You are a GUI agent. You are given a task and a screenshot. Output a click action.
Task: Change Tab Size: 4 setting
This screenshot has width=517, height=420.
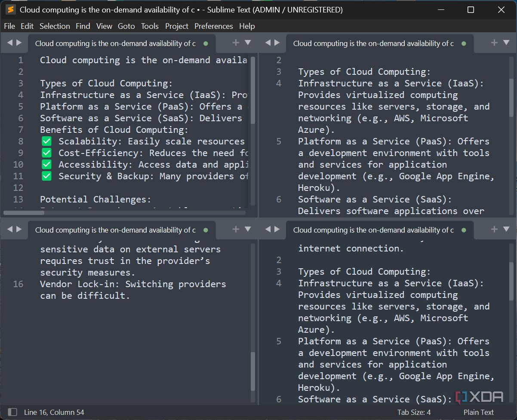pyautogui.click(x=414, y=412)
